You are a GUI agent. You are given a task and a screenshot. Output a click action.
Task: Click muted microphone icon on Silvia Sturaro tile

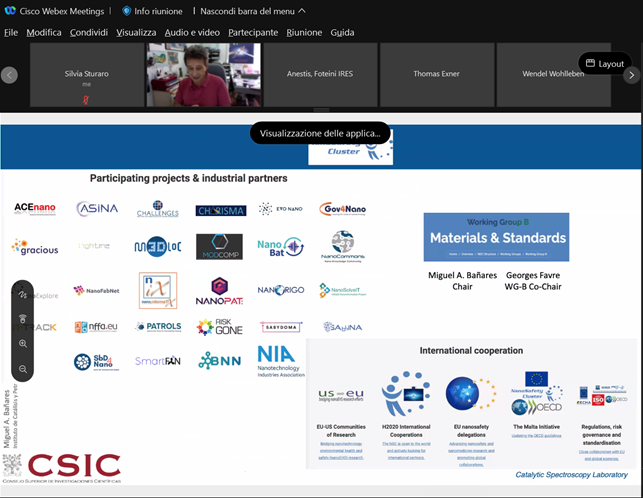click(86, 99)
